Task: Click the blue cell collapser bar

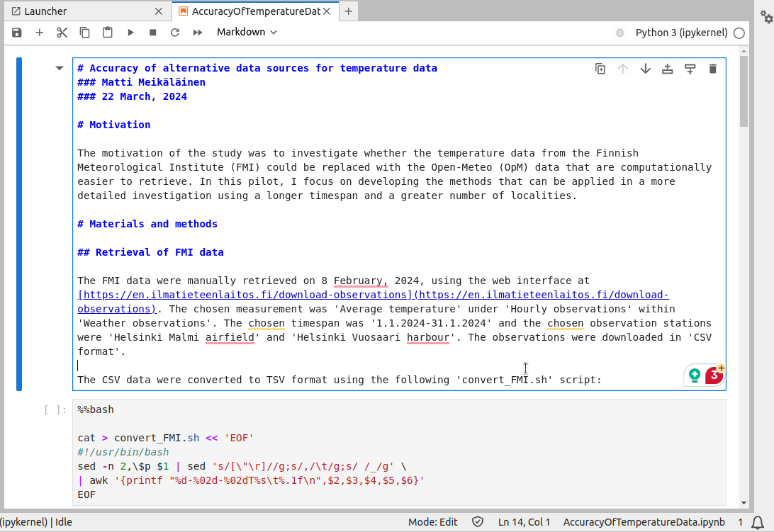Action: point(18,224)
